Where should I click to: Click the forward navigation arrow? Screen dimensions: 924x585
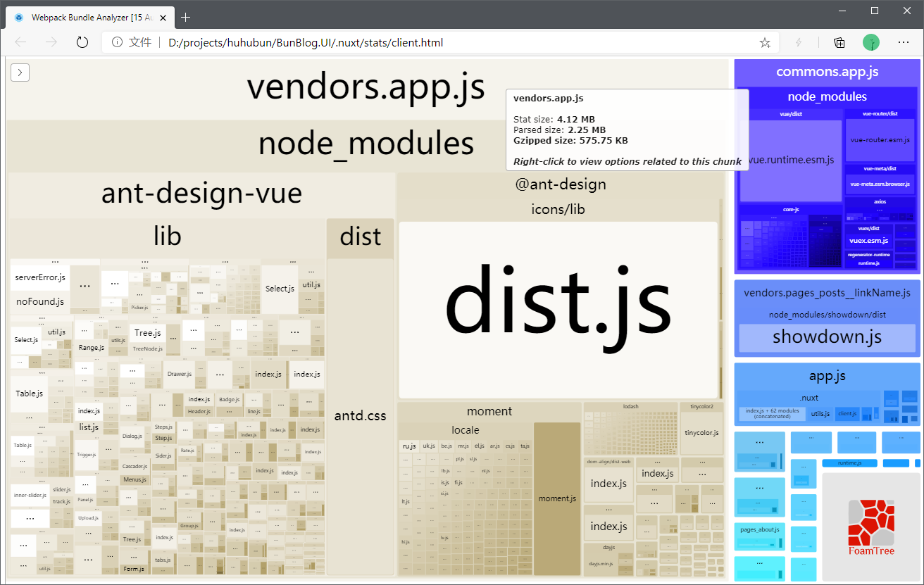point(51,42)
